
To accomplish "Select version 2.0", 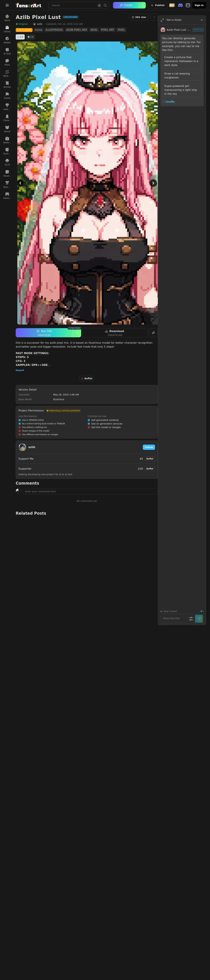I will coord(20,37).
